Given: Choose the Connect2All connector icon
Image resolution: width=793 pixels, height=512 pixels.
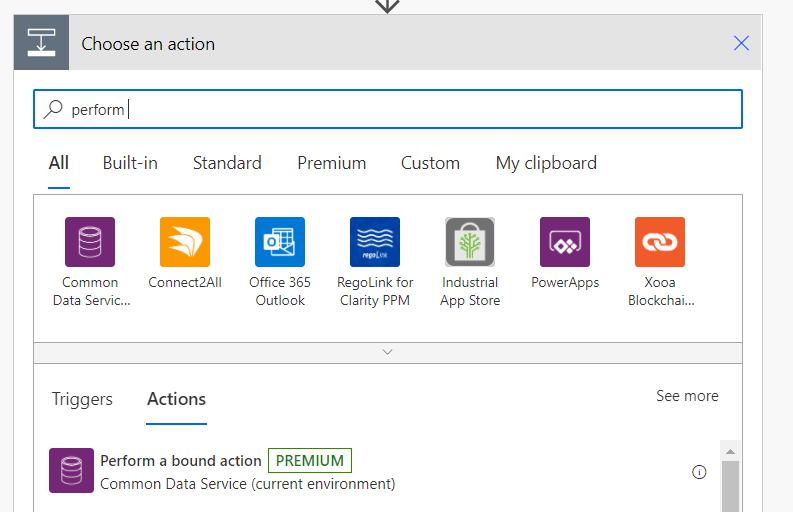Looking at the screenshot, I should point(185,242).
